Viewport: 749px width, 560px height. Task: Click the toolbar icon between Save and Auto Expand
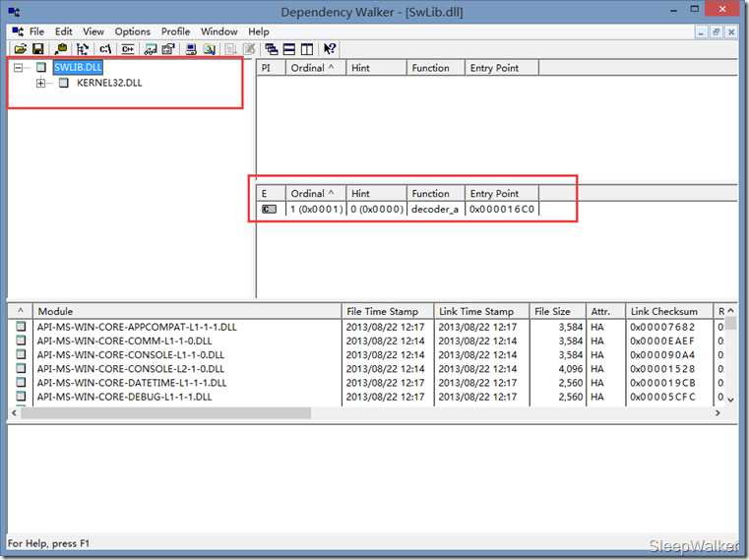coord(61,49)
